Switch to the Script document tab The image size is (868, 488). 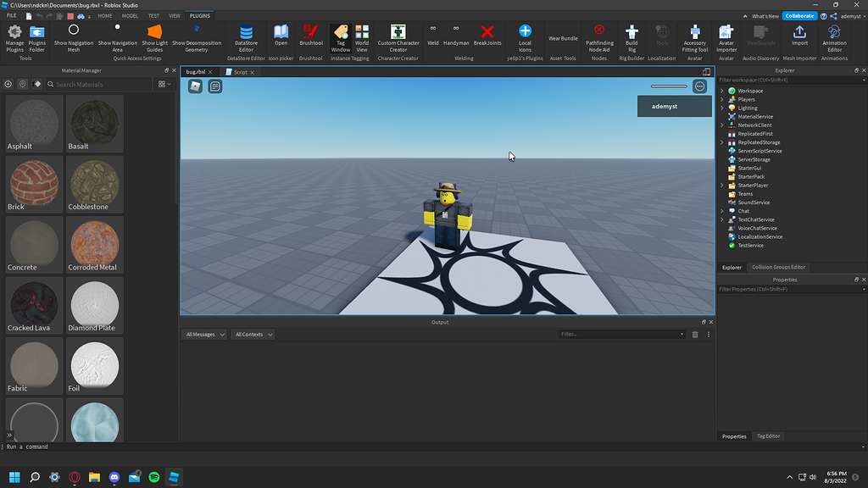(240, 72)
